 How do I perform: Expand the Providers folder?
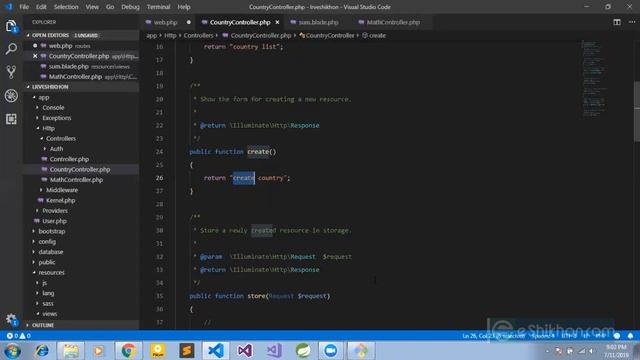click(x=55, y=211)
